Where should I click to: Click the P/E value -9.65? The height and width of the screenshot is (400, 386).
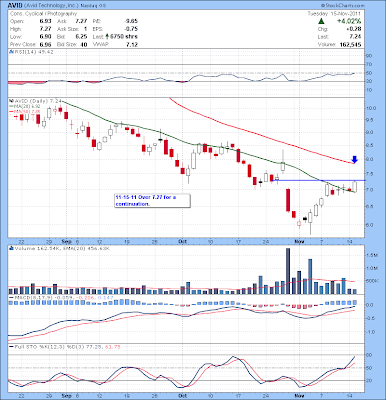click(131, 21)
